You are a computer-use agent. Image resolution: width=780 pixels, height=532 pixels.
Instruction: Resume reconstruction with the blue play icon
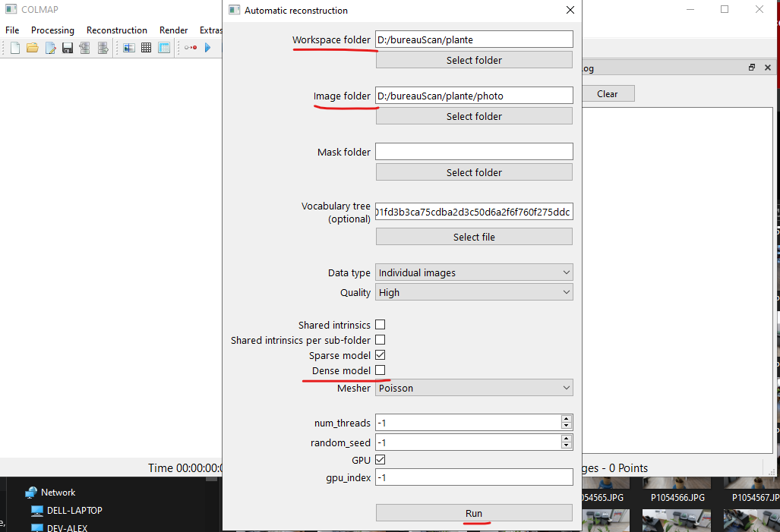208,47
